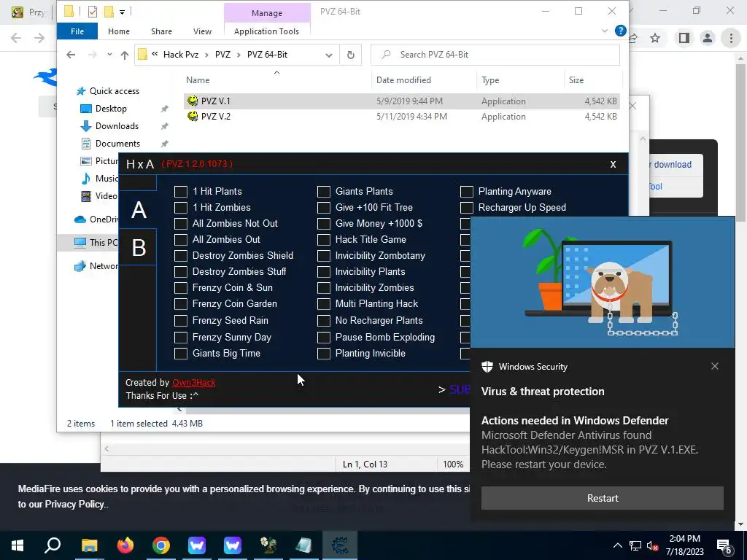The image size is (747, 560).
Task: Select the PVZ V.1 application icon
Action: 193,101
